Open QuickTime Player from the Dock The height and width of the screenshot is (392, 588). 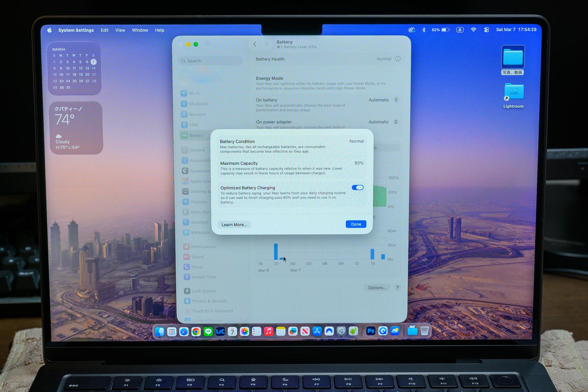point(383,331)
